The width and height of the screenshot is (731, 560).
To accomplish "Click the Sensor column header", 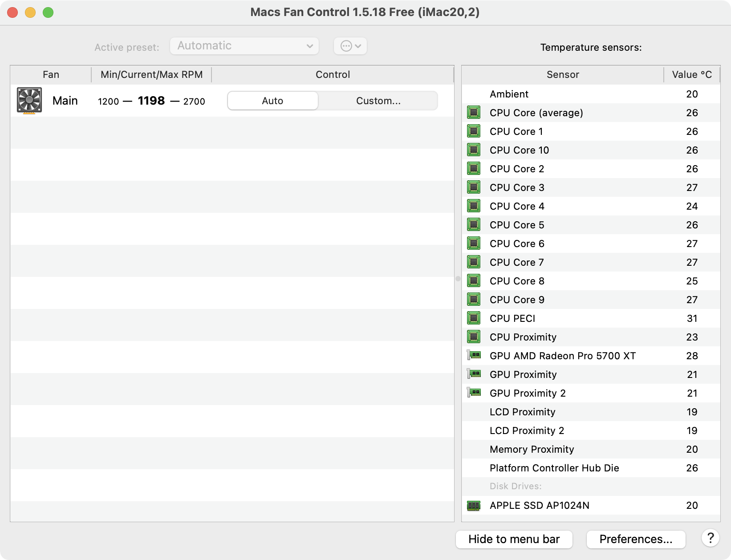I will pos(562,74).
